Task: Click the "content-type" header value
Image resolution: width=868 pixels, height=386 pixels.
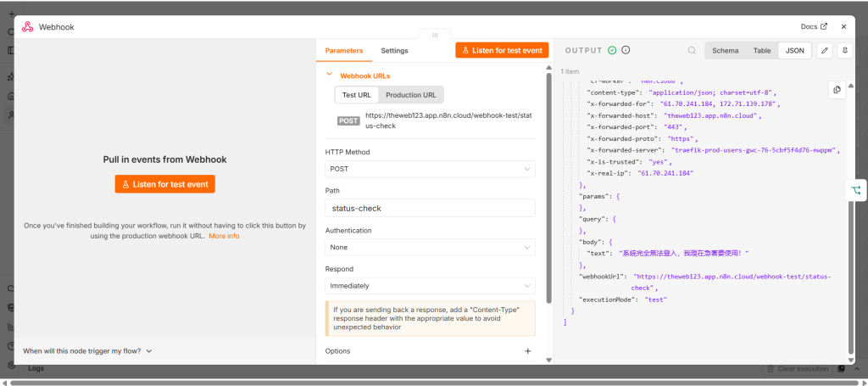Action: pyautogui.click(x=712, y=92)
